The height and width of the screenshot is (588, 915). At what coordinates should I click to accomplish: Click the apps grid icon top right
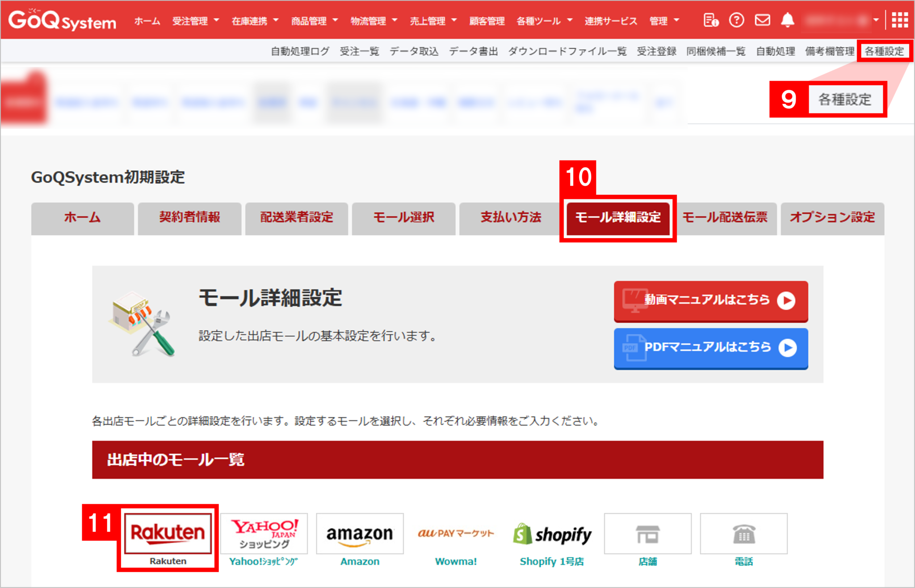[x=902, y=20]
